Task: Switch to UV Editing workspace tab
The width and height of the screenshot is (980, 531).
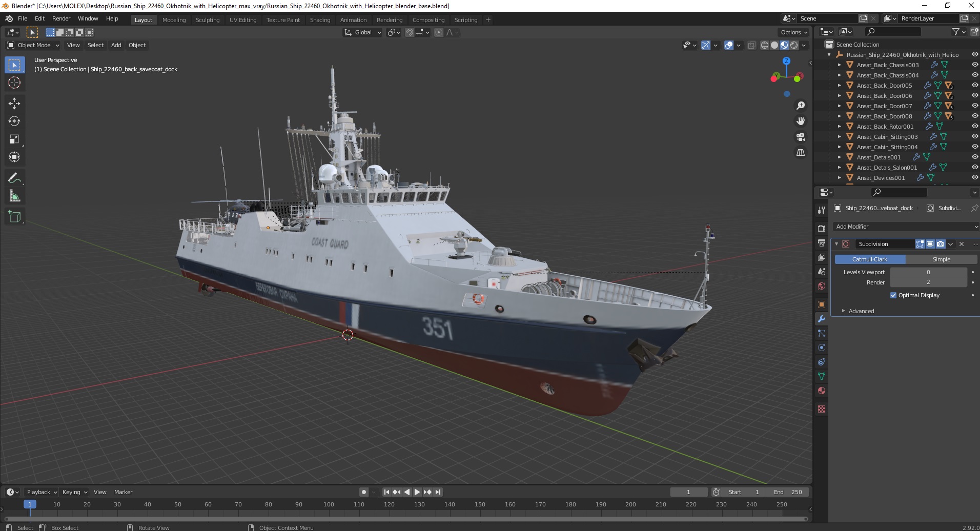Action: (x=242, y=20)
